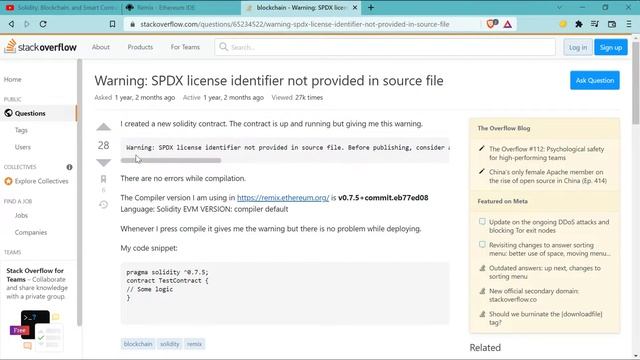Click the left sidebar scrollbar
The height and width of the screenshot is (360, 640).
point(80,192)
